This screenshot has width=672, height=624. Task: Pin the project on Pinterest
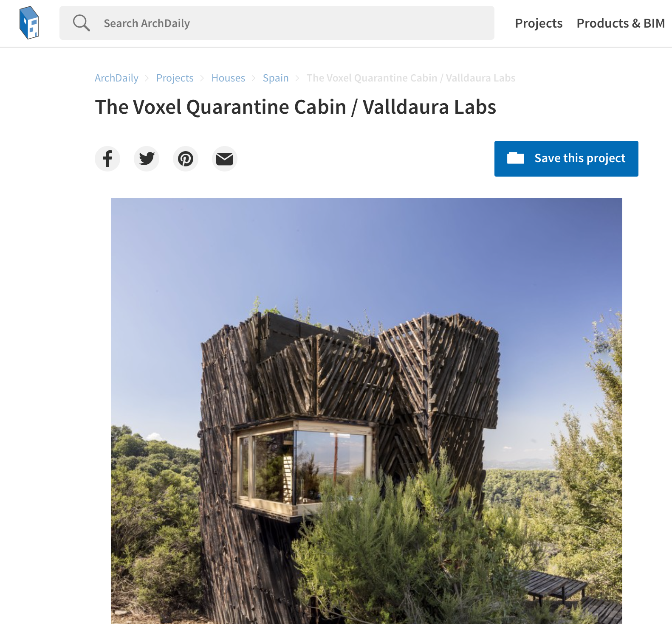point(186,159)
